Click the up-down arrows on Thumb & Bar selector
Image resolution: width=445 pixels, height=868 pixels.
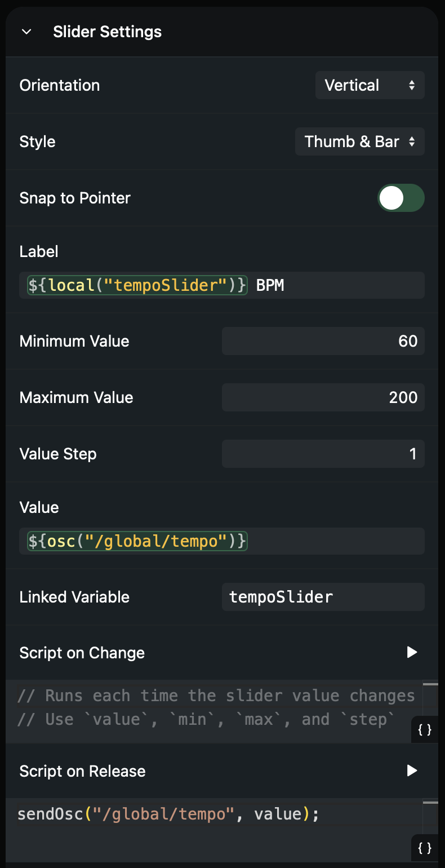pyautogui.click(x=412, y=141)
